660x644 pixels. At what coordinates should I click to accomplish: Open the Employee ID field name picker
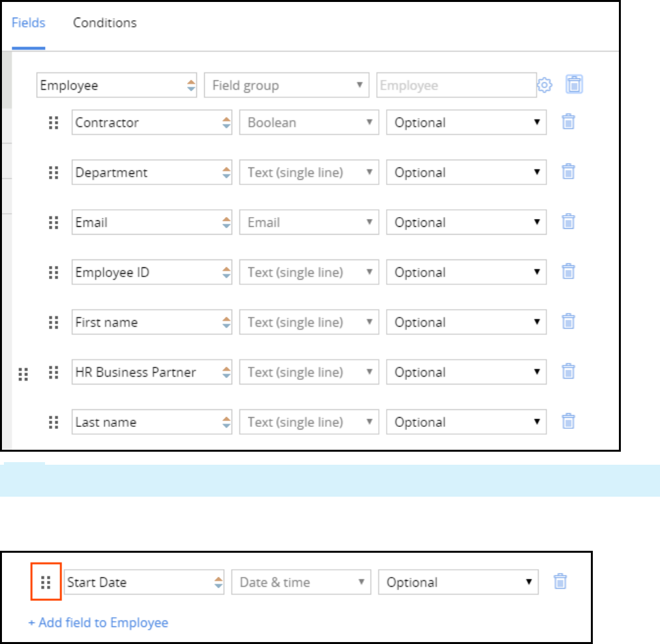click(x=151, y=272)
